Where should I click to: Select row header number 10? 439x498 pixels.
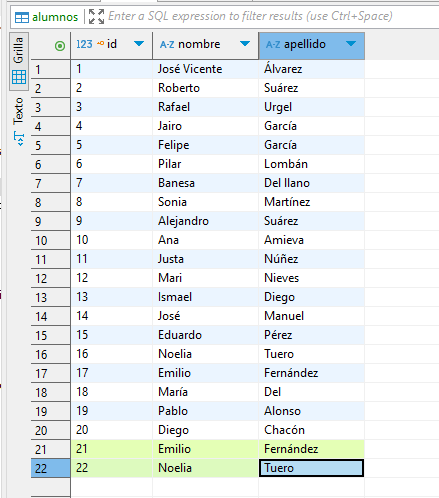[x=51, y=240]
